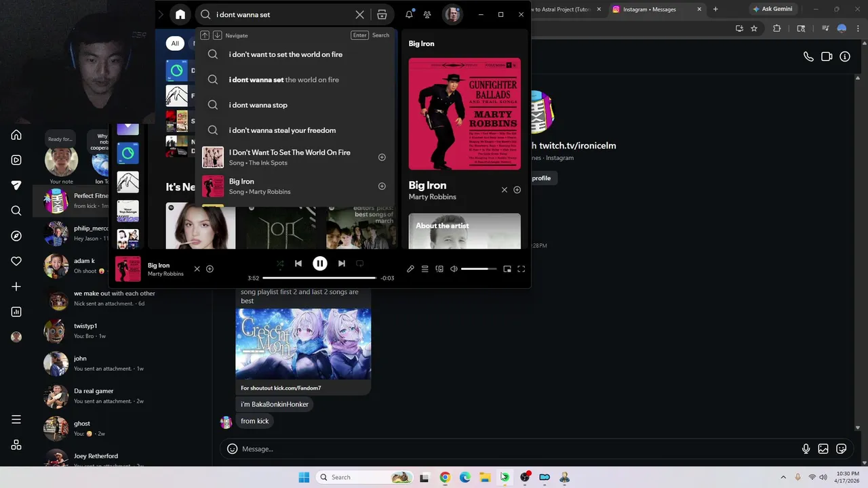The width and height of the screenshot is (868, 488).
Task: Pause the playing song
Action: click(x=319, y=264)
